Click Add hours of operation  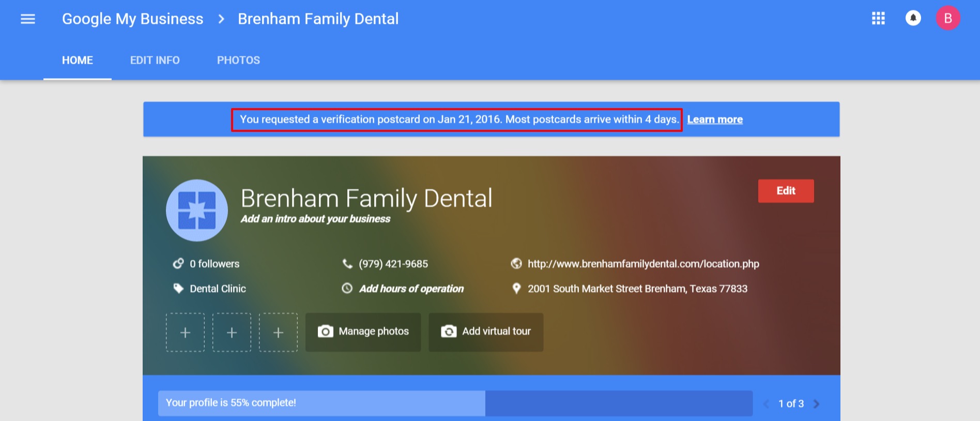point(411,289)
